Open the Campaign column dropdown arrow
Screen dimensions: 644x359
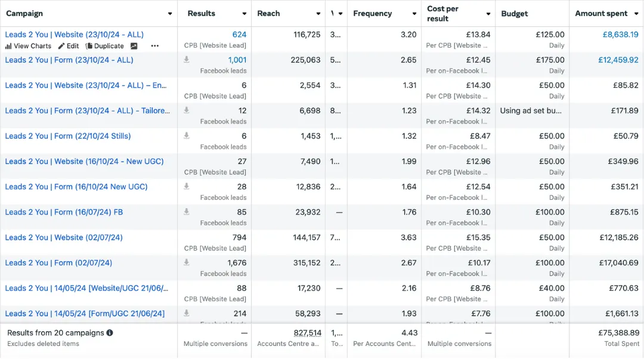169,14
